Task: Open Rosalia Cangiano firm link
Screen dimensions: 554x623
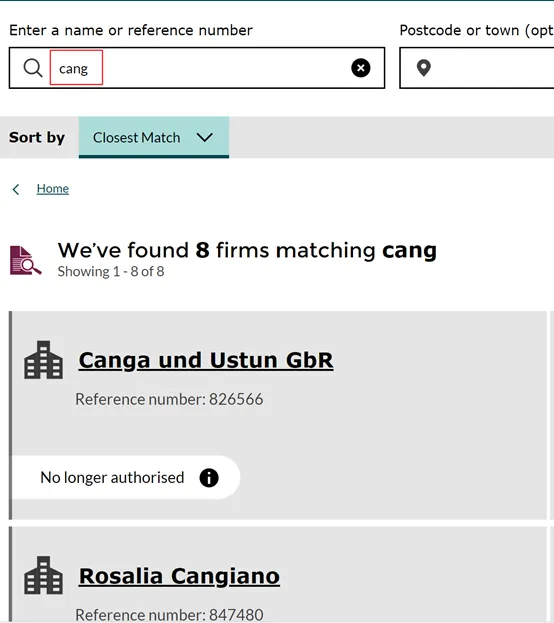Action: coord(179,576)
